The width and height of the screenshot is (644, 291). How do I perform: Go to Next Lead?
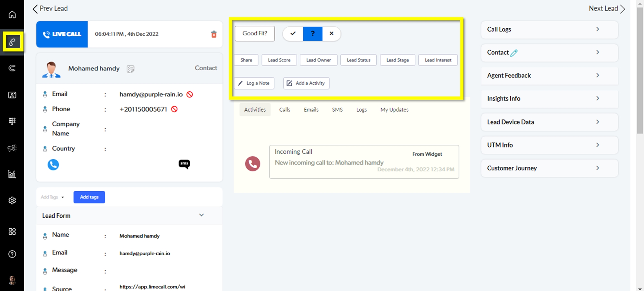[607, 9]
